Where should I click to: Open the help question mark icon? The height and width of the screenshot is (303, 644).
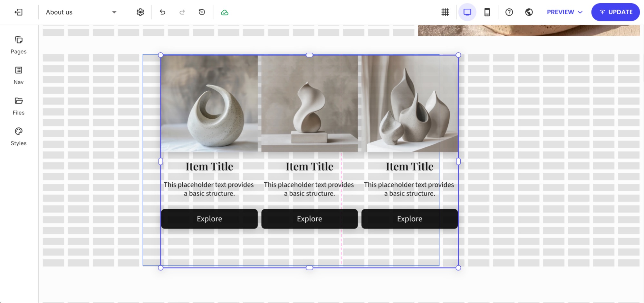click(x=509, y=12)
